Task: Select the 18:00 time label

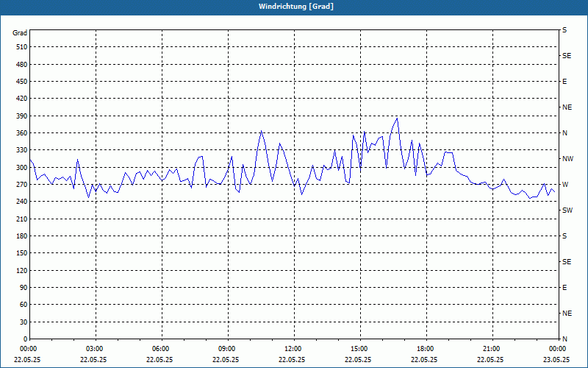Action: coord(426,349)
